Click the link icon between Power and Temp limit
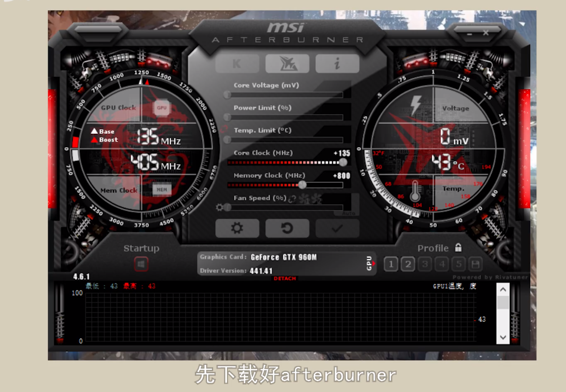Viewport: 566px width, 392px height. coord(224,129)
